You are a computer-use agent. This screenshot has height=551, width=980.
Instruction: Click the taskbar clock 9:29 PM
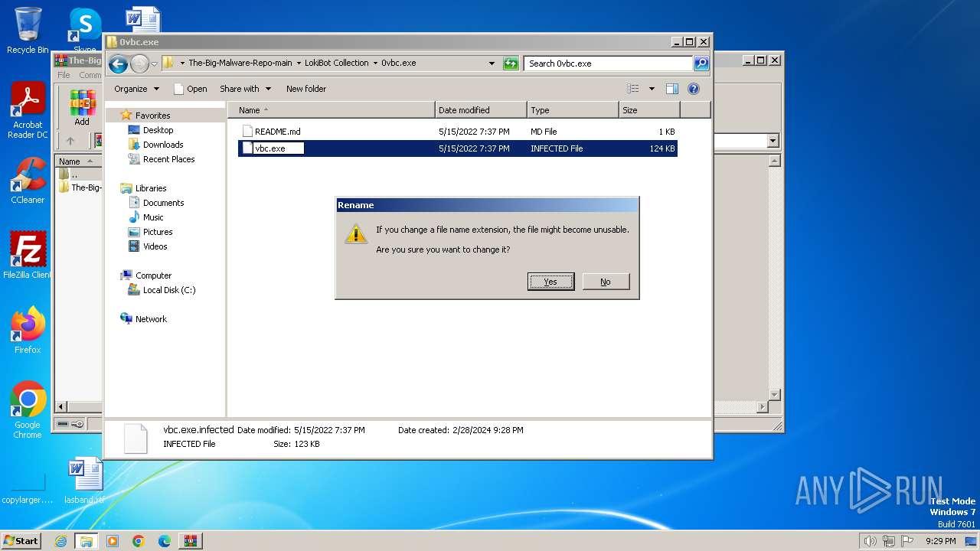click(x=941, y=541)
